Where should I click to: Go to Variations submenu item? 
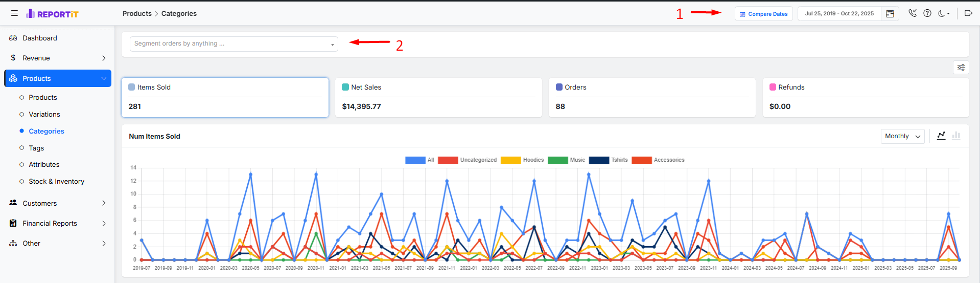coord(44,115)
